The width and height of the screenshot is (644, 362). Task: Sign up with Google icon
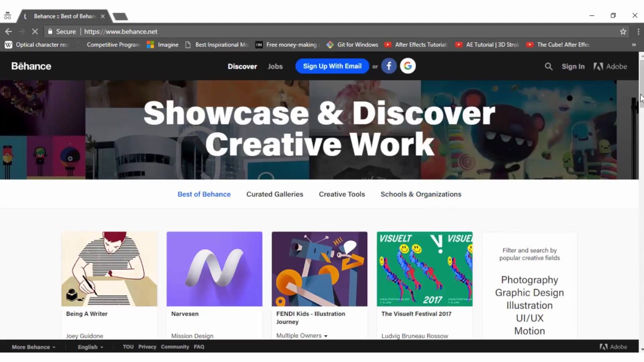coord(408,66)
